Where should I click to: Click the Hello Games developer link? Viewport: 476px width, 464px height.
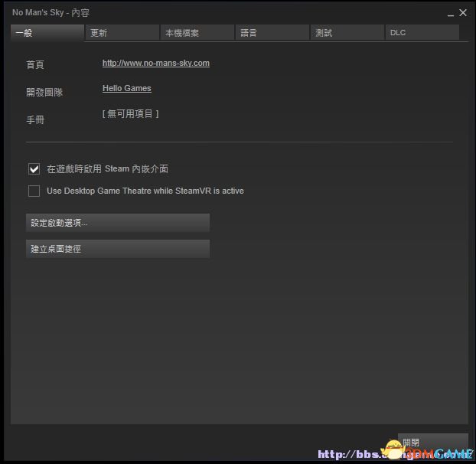[x=127, y=88]
